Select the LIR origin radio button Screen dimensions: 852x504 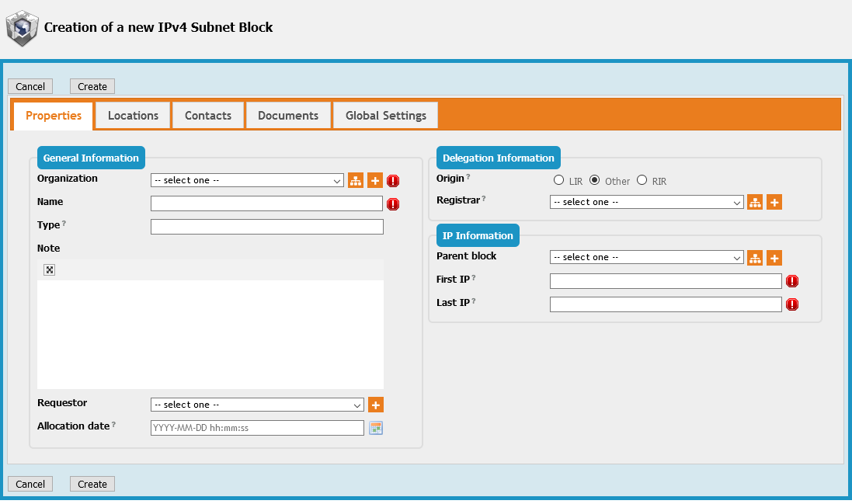[558, 180]
